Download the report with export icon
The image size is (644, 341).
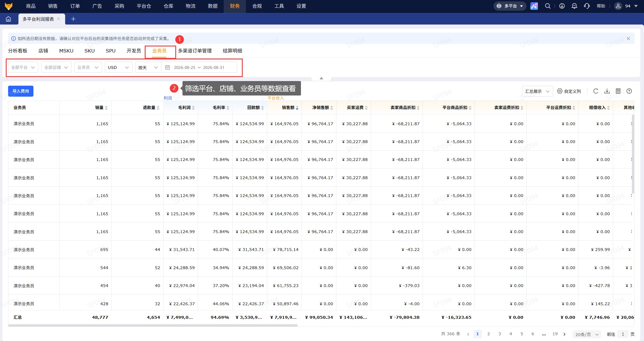coord(607,91)
